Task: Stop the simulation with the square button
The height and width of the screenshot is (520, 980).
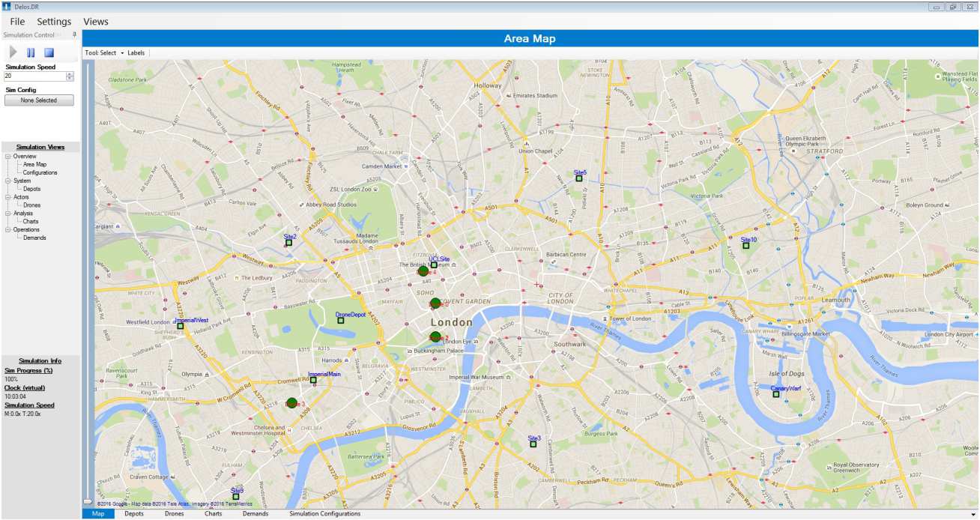Action: 49,52
